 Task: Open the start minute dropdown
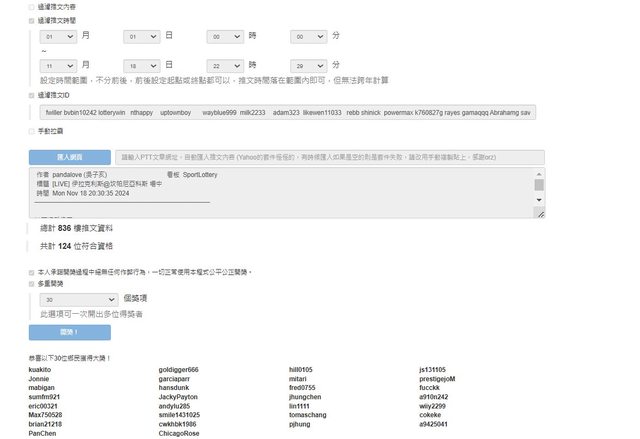(x=308, y=36)
